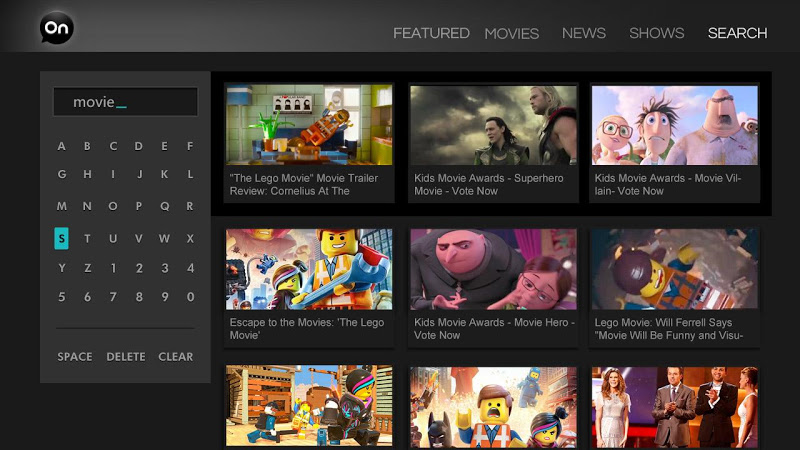Choose letter G key

tap(62, 174)
